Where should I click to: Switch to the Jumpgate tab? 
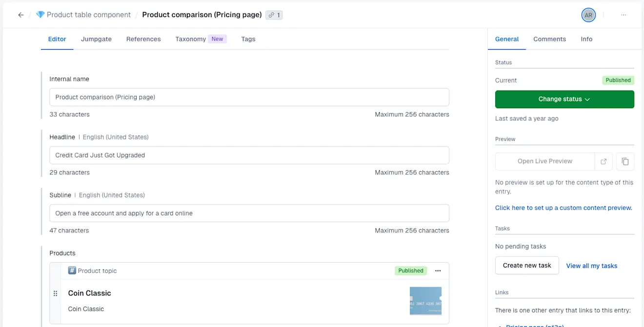tap(96, 39)
